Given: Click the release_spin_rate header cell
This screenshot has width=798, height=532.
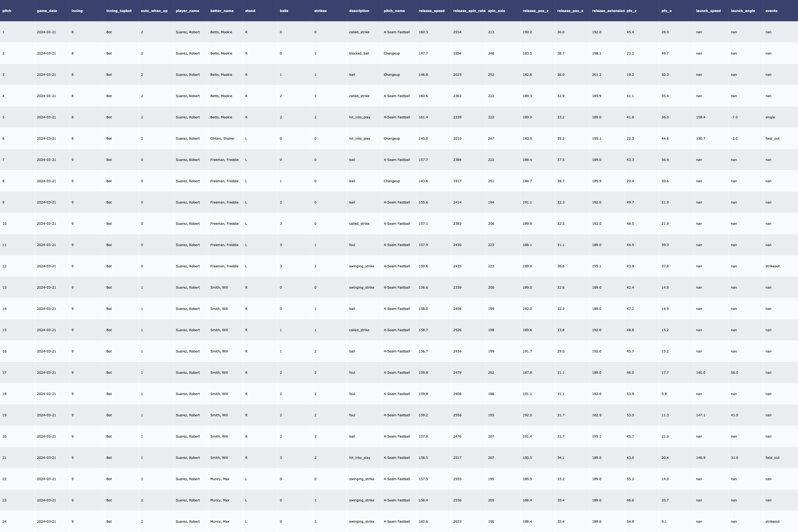Looking at the screenshot, I should click(469, 11).
